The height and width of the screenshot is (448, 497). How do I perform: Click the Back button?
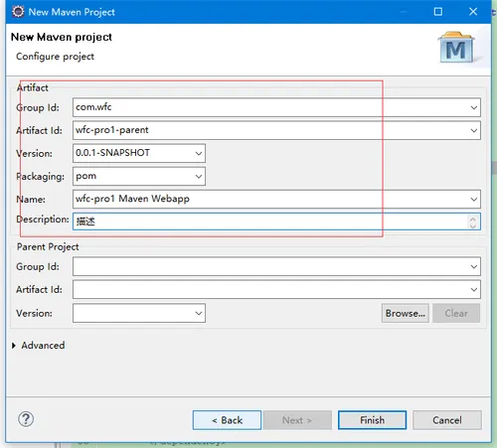pos(227,420)
